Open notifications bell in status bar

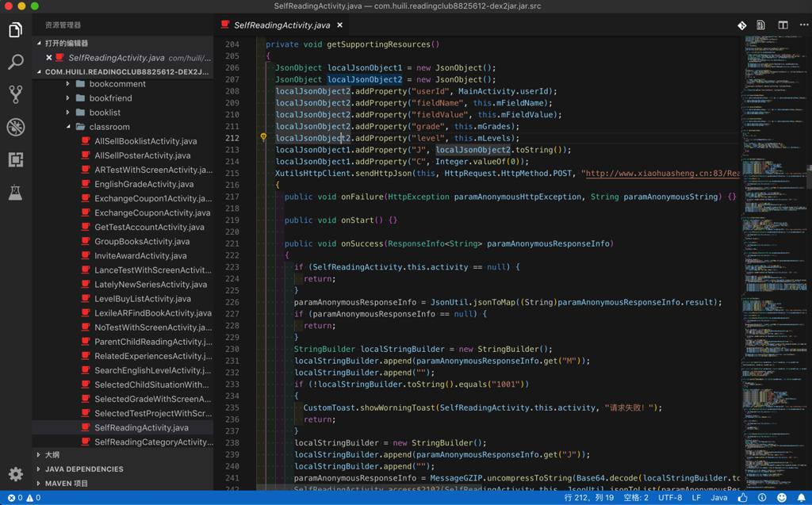tap(801, 497)
